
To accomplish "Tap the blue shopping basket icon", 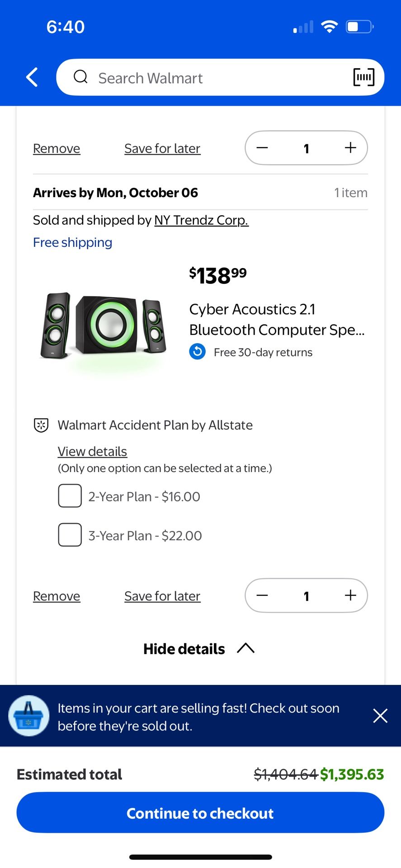I will [29, 716].
